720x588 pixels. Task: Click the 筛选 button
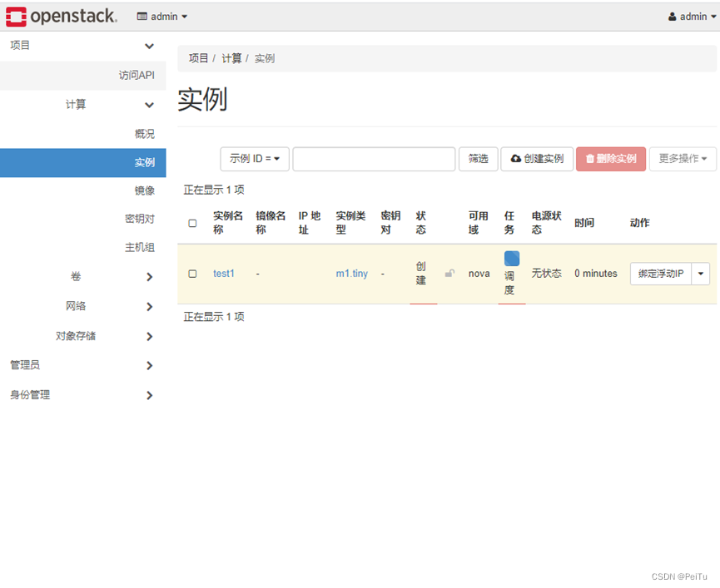point(478,159)
